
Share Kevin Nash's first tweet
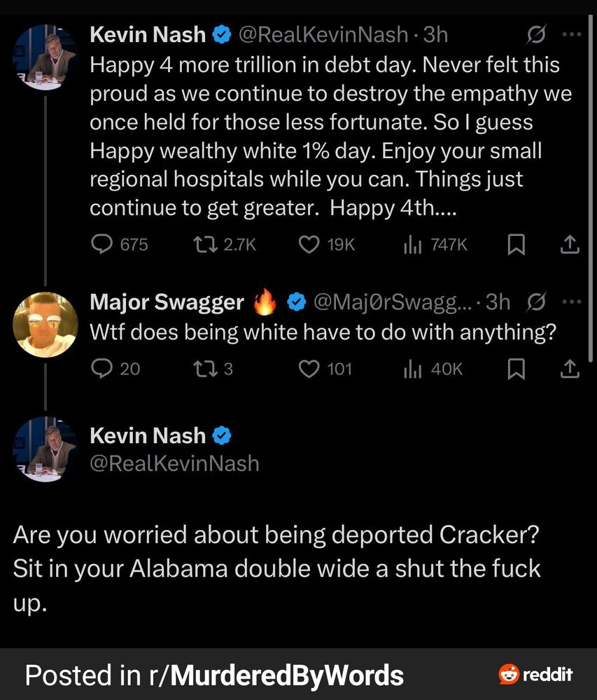tap(570, 244)
